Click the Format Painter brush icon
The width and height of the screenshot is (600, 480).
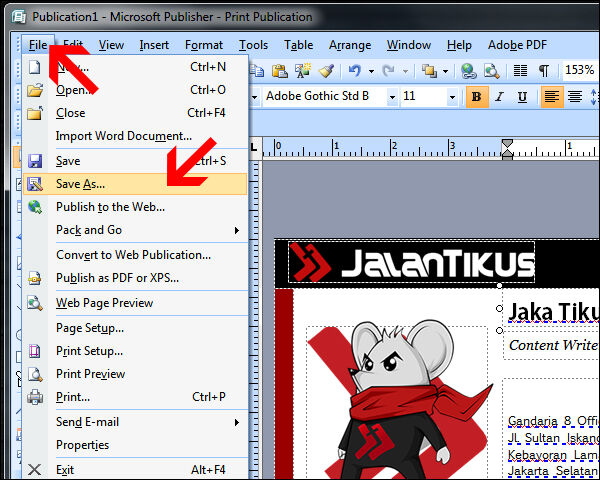pyautogui.click(x=326, y=71)
